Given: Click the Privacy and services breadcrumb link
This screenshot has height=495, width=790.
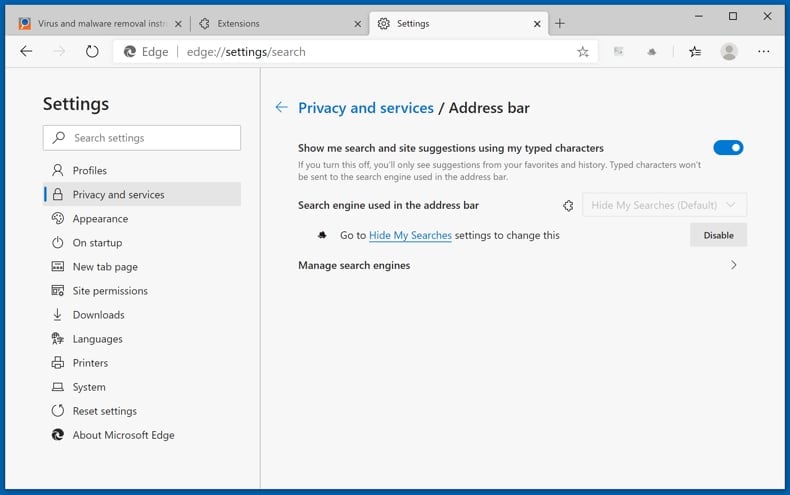Looking at the screenshot, I should point(366,108).
